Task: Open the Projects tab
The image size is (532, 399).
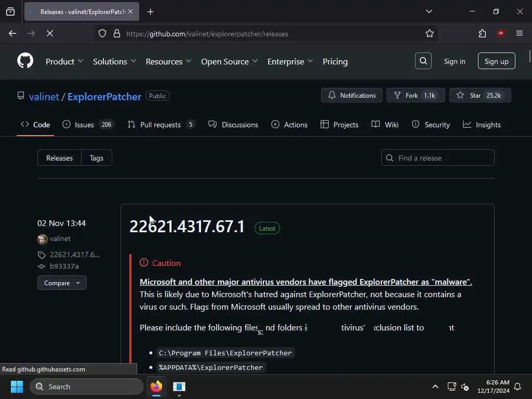Action: point(339,125)
